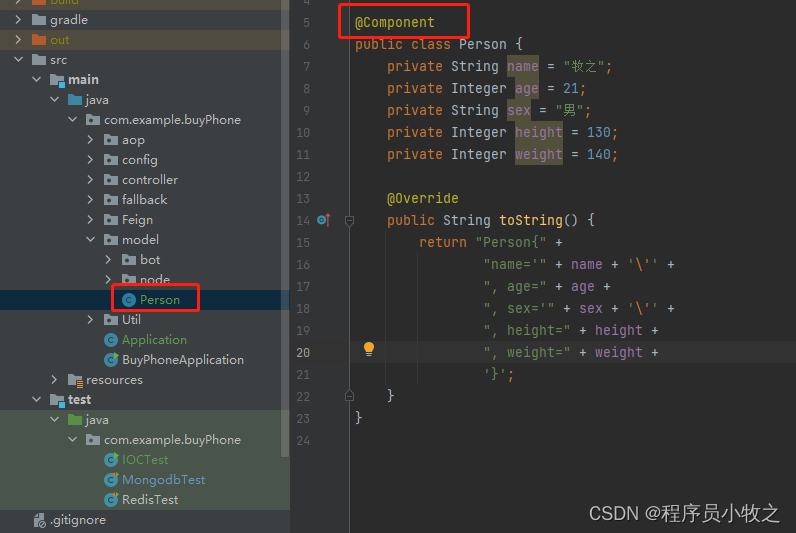
Task: Click the fallback package icon
Action: pos(111,199)
